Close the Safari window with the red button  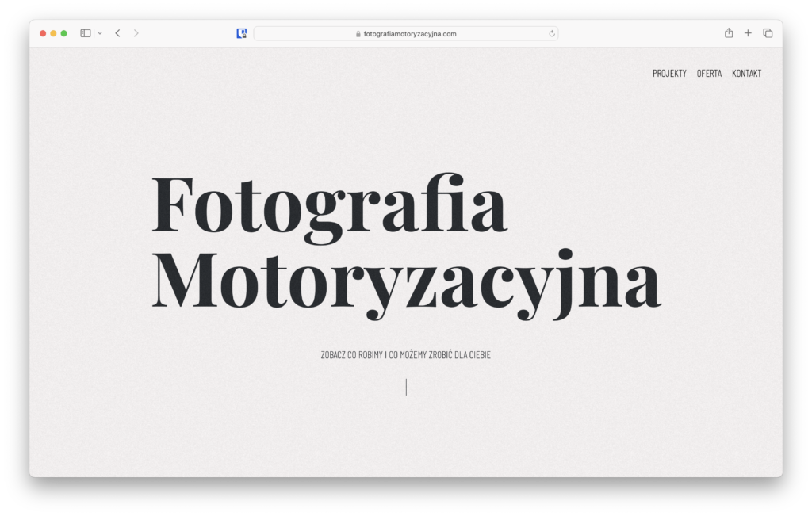coord(43,33)
